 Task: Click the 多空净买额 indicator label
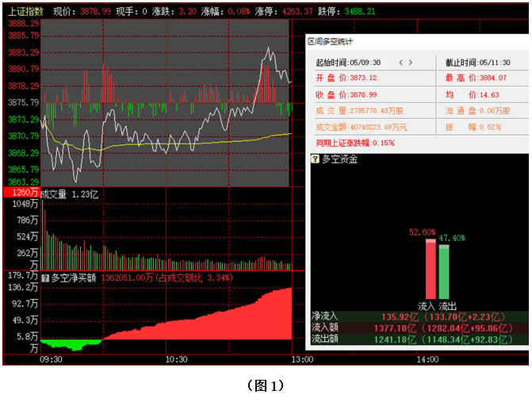pyautogui.click(x=74, y=278)
